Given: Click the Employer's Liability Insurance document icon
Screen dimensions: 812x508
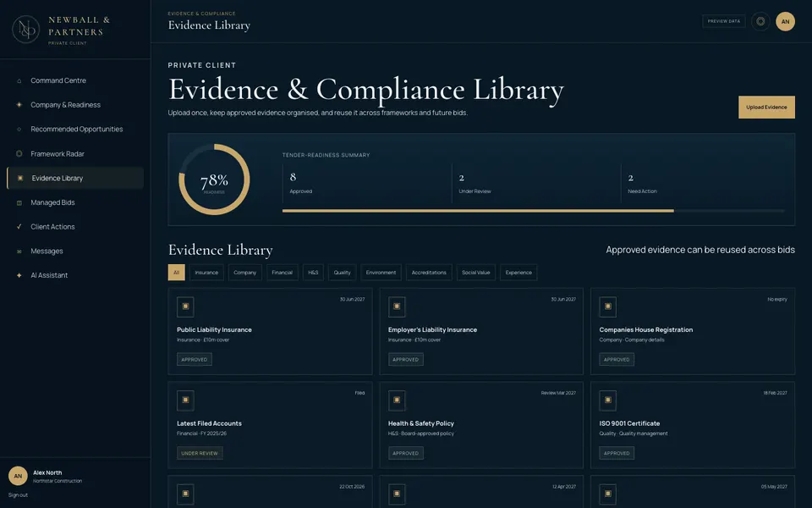Looking at the screenshot, I should click(397, 306).
